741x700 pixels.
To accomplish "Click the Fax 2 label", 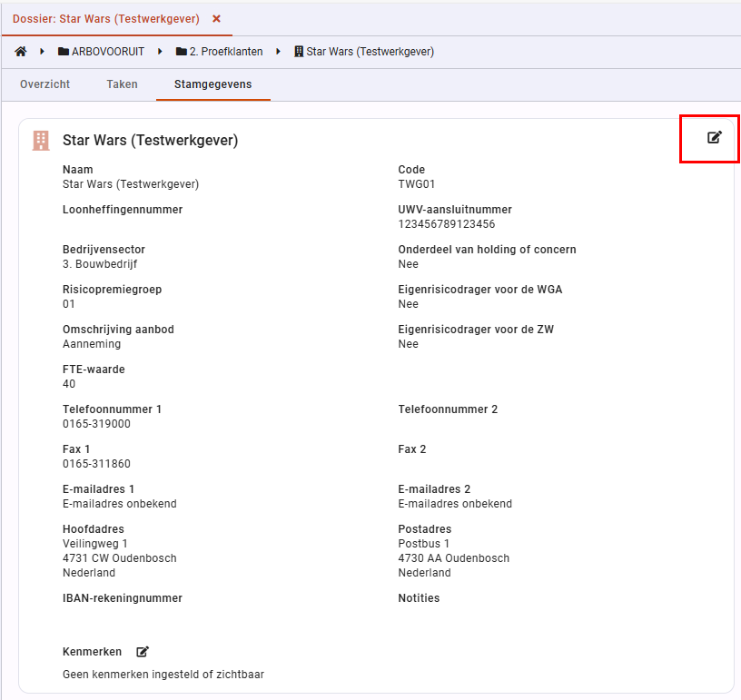I will pos(412,449).
